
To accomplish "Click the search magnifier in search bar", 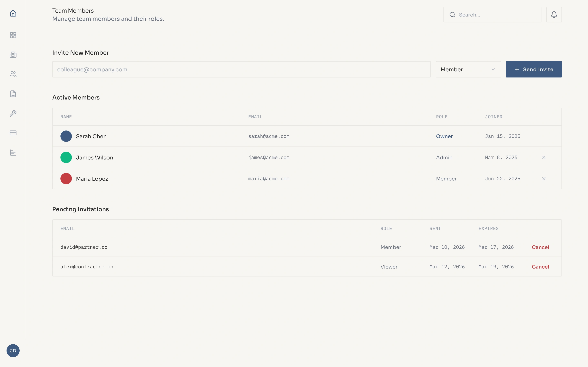I will pyautogui.click(x=452, y=14).
